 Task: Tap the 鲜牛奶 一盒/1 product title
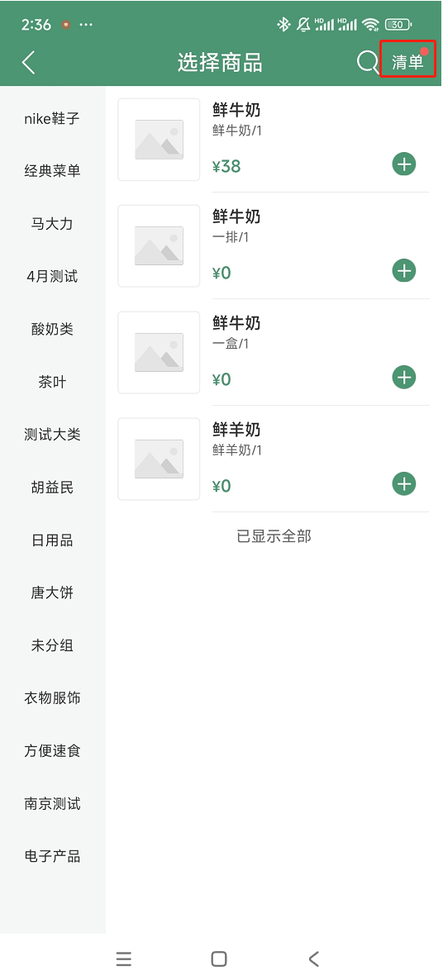(236, 323)
